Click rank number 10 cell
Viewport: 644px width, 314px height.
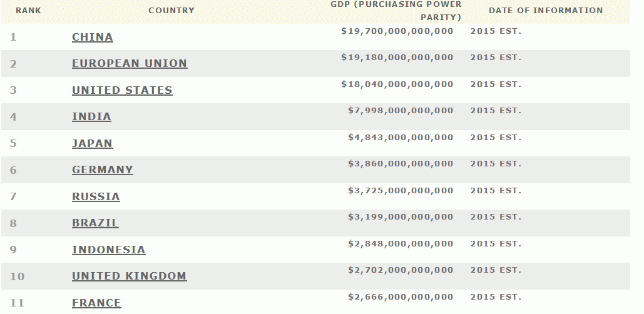17,276
